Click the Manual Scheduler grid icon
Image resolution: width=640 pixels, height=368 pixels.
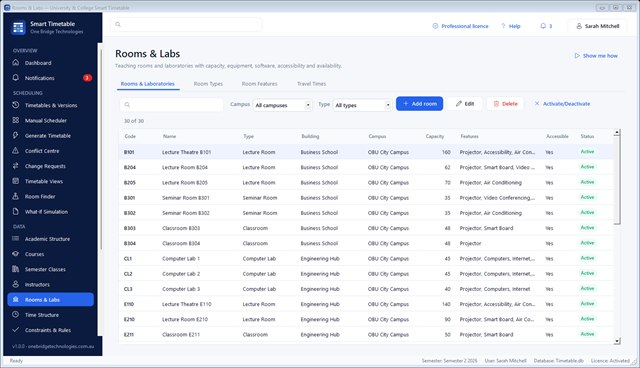(x=16, y=120)
